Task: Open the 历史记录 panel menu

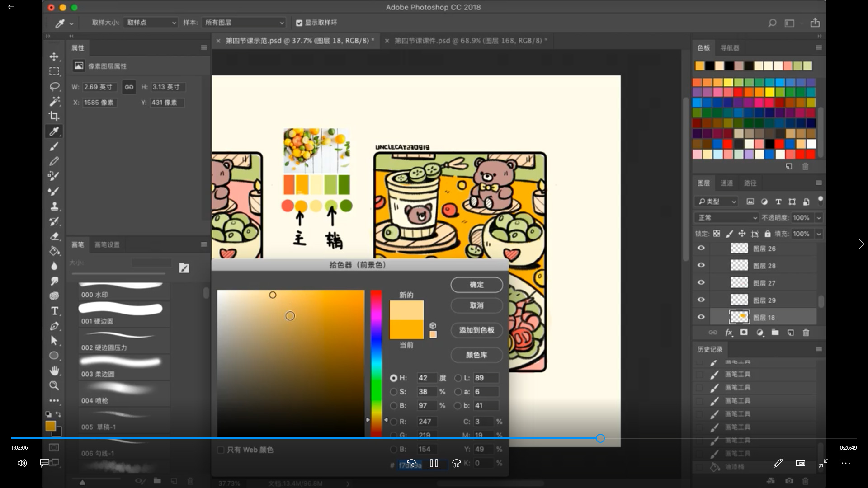Action: click(x=819, y=349)
